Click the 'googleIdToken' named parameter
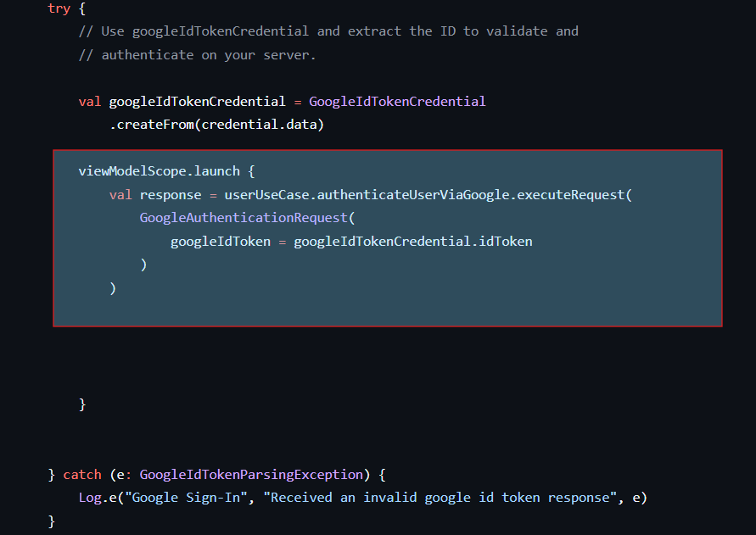Viewport: 756px width, 535px height. (220, 242)
